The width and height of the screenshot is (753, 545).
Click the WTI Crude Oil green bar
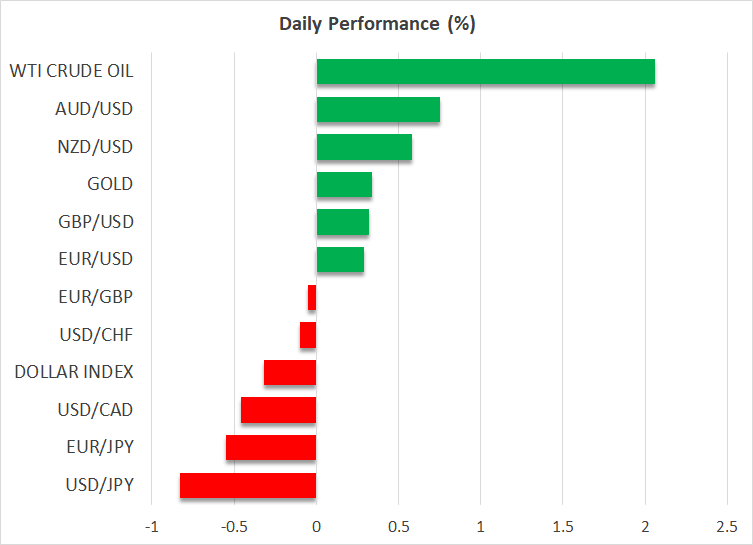tap(486, 72)
